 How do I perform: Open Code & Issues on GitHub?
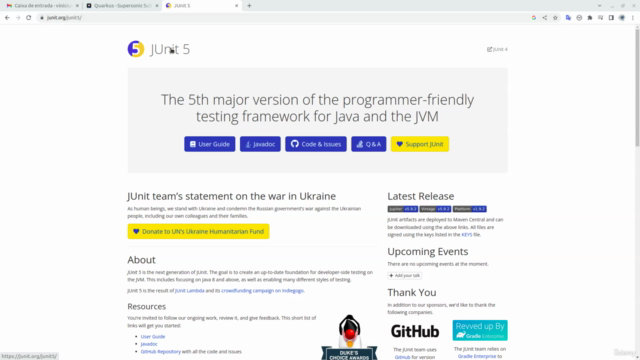[x=316, y=144]
